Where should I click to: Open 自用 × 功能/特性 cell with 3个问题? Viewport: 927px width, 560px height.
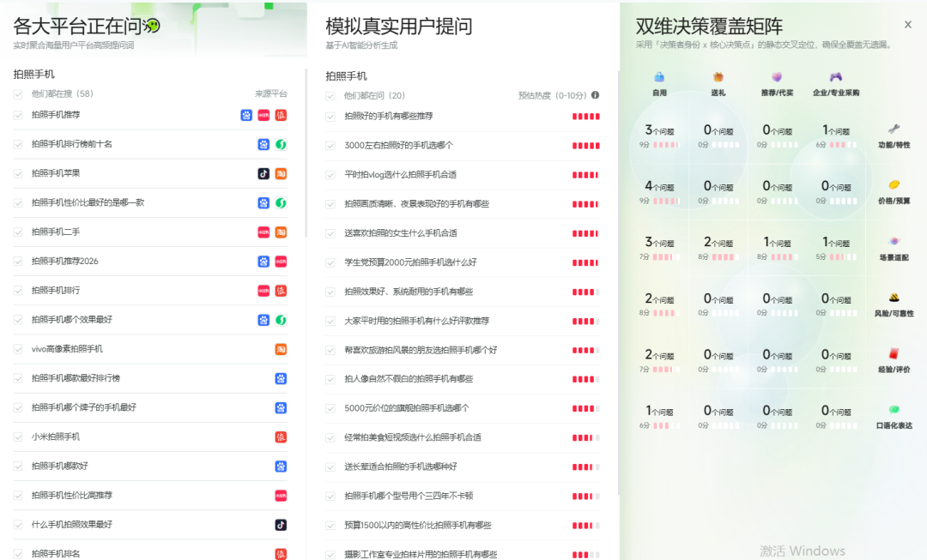point(659,136)
